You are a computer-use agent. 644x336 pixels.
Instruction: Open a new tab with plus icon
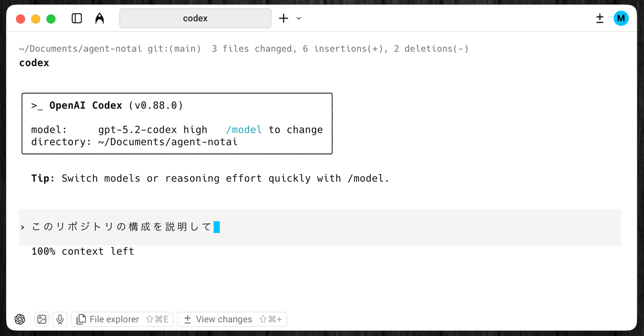click(284, 18)
